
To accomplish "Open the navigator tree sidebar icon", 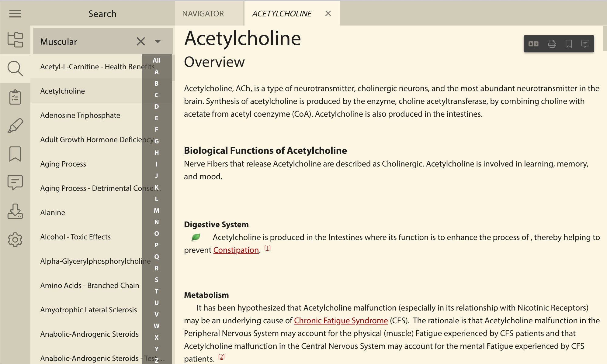I will coord(15,40).
